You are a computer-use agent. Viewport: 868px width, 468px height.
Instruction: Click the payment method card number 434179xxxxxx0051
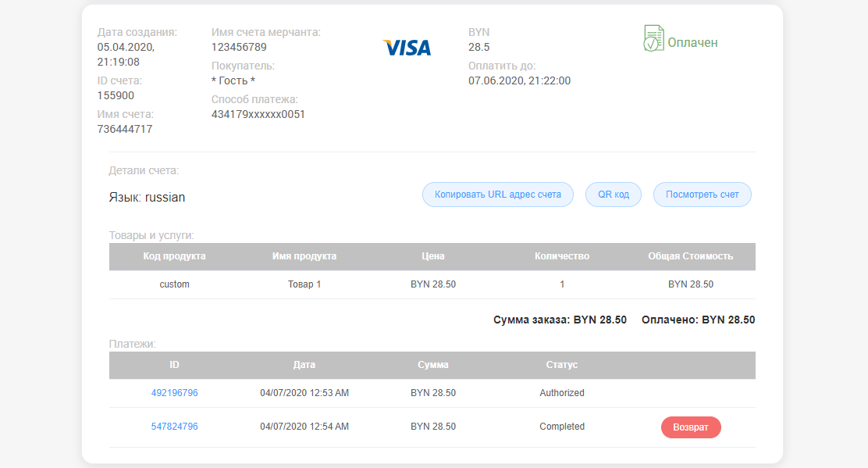(x=258, y=114)
